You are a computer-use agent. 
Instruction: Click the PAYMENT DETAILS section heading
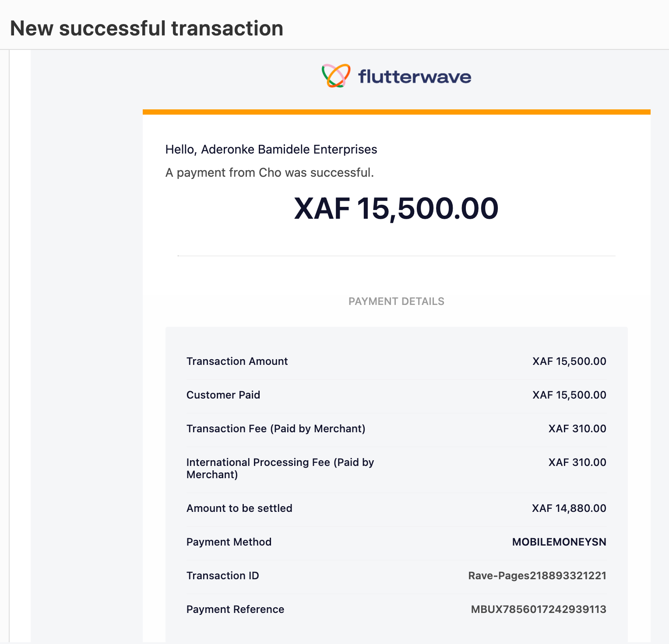(396, 301)
